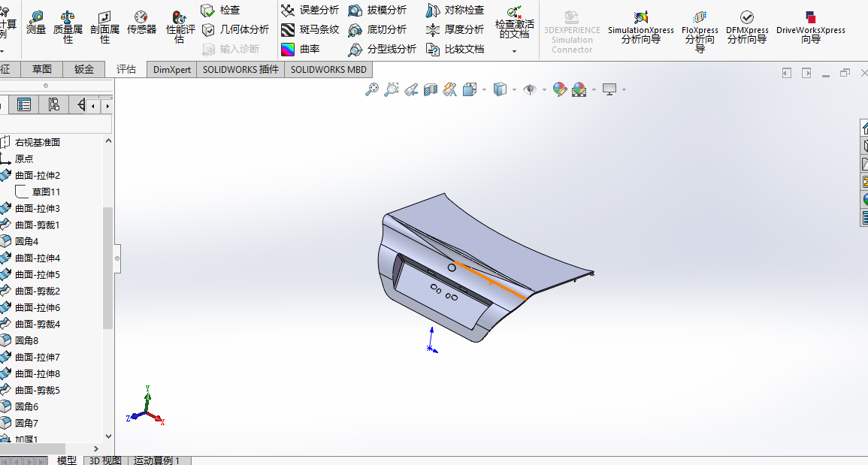Viewport: 868px width, 465px height.
Task: Click Dynamic Annotation Views icon
Action: pyautogui.click(x=449, y=89)
